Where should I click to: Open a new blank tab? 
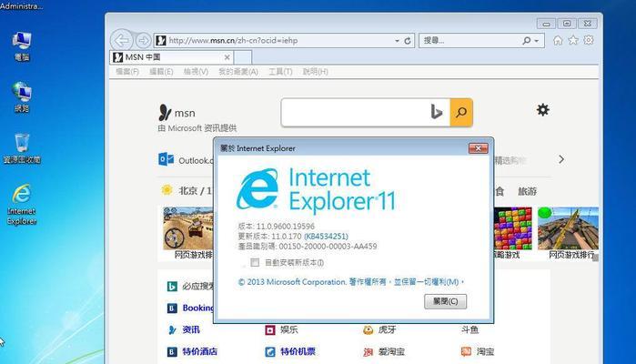click(243, 57)
